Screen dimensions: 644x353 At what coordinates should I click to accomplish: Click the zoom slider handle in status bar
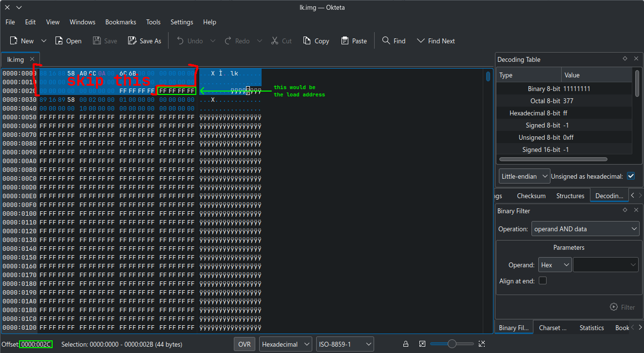452,344
